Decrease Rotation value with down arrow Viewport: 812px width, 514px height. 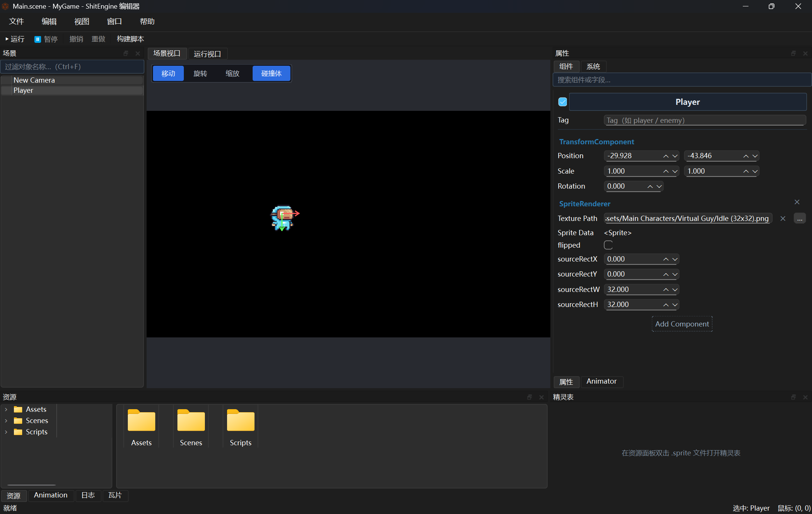point(659,186)
